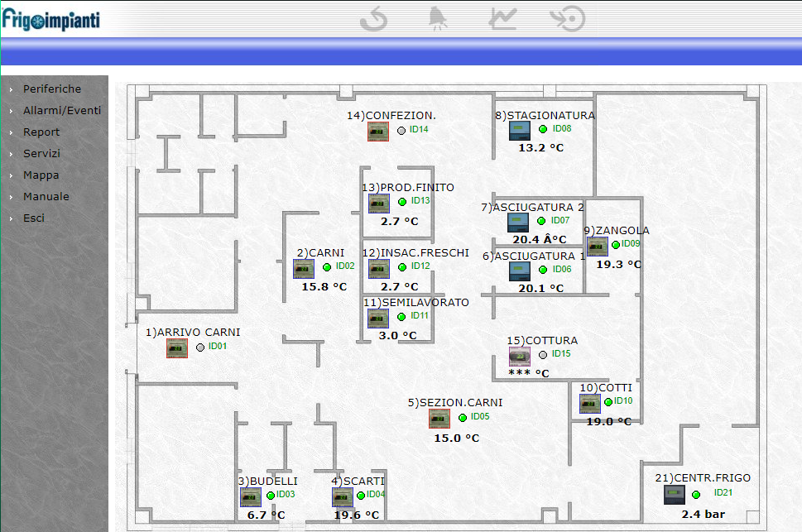802x532 pixels.
Task: Click the ID05 device link
Action: (480, 417)
